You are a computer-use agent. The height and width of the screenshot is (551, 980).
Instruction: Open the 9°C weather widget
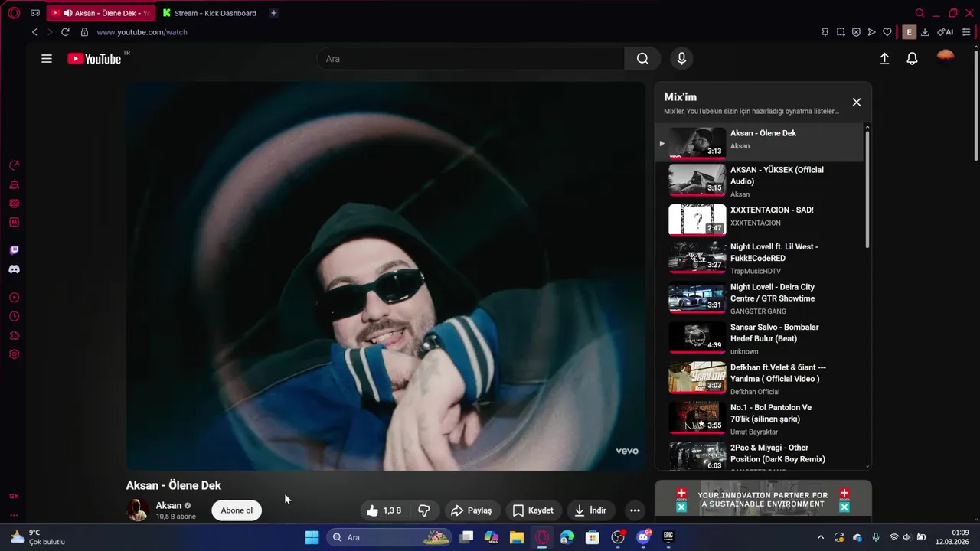pos(37,537)
